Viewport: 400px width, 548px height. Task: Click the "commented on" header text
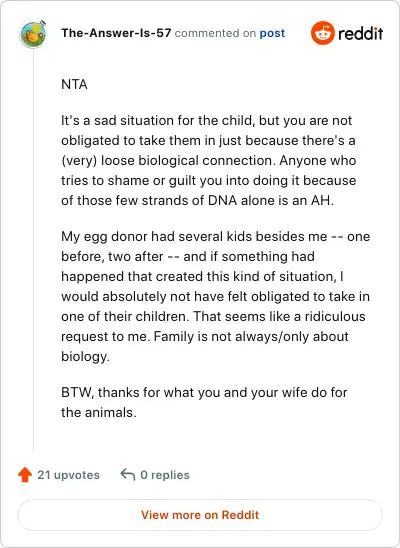[215, 33]
